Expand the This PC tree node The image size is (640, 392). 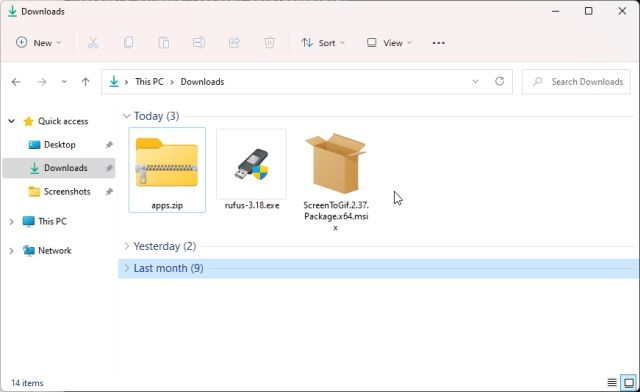tap(11, 221)
